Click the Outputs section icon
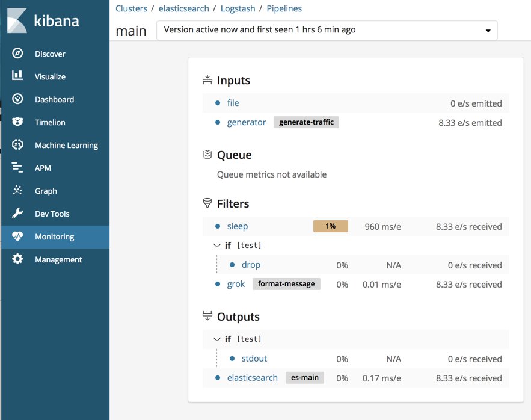This screenshot has height=420, width=531. (207, 315)
